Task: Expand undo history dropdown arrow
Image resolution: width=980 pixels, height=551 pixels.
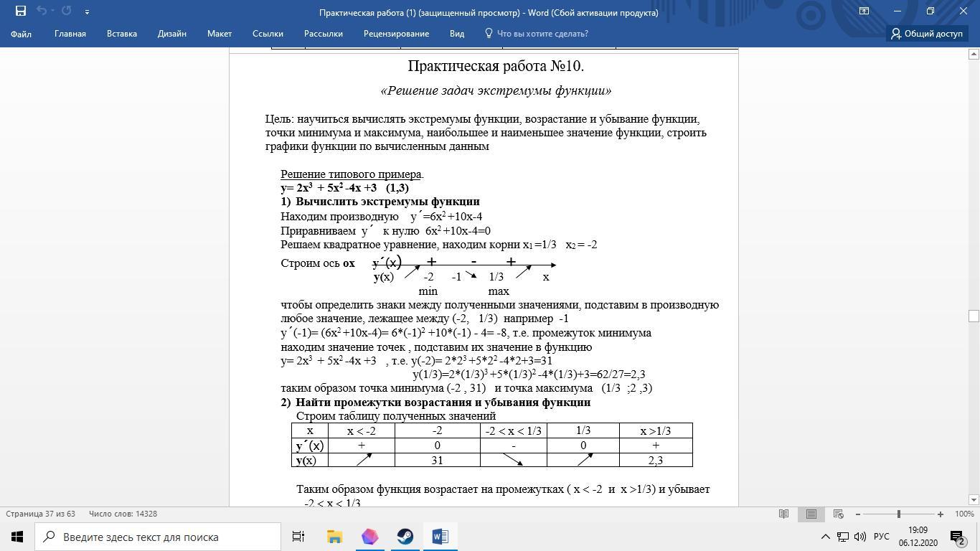Action: click(x=53, y=11)
